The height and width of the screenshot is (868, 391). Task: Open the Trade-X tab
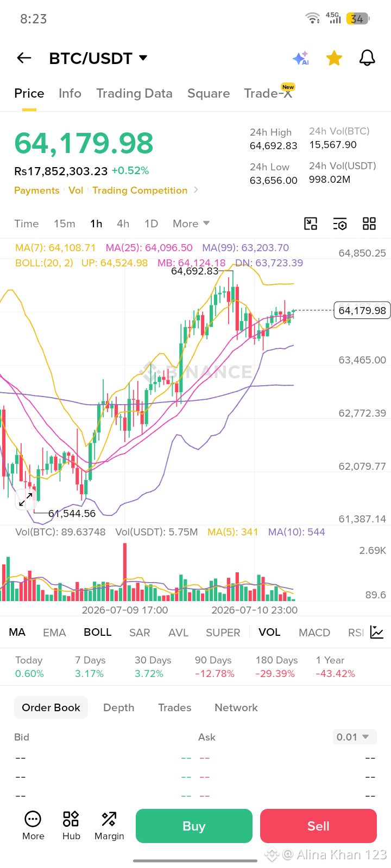(268, 93)
